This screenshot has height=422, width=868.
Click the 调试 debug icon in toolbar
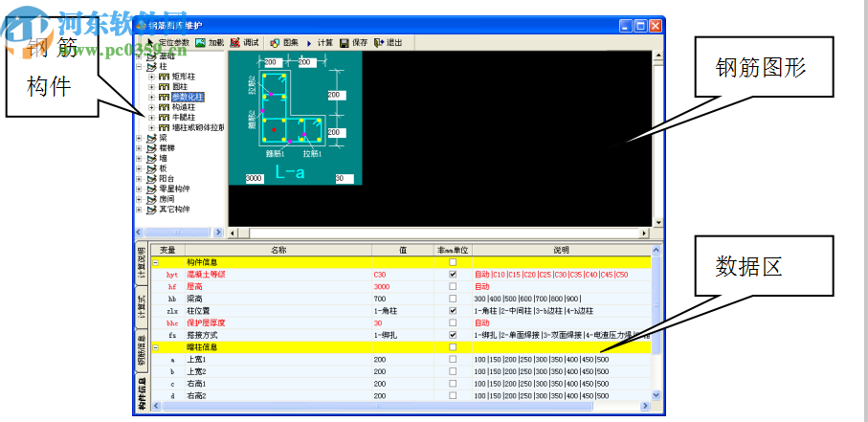(x=235, y=43)
